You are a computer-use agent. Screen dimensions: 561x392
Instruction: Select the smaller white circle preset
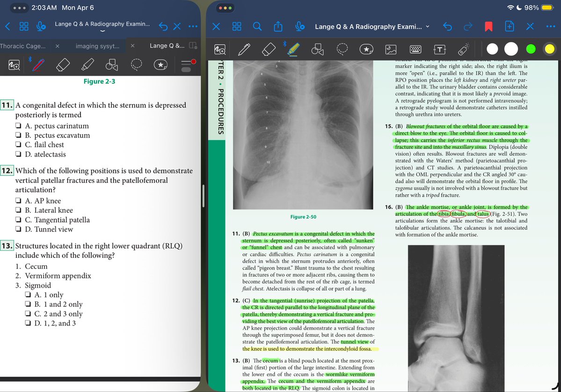coord(492,49)
